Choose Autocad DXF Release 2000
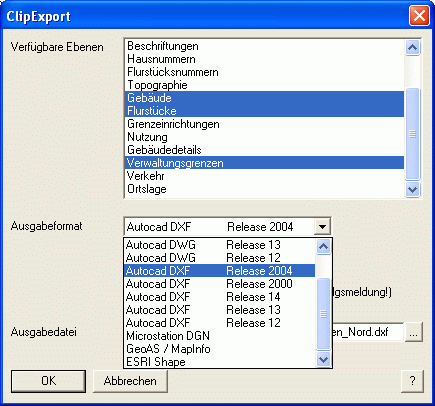 [x=219, y=284]
